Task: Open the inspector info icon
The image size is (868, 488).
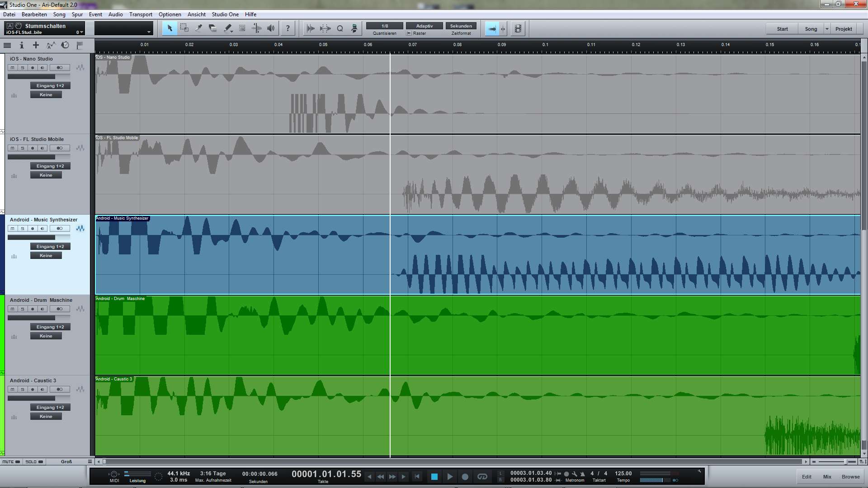Action: click(21, 45)
